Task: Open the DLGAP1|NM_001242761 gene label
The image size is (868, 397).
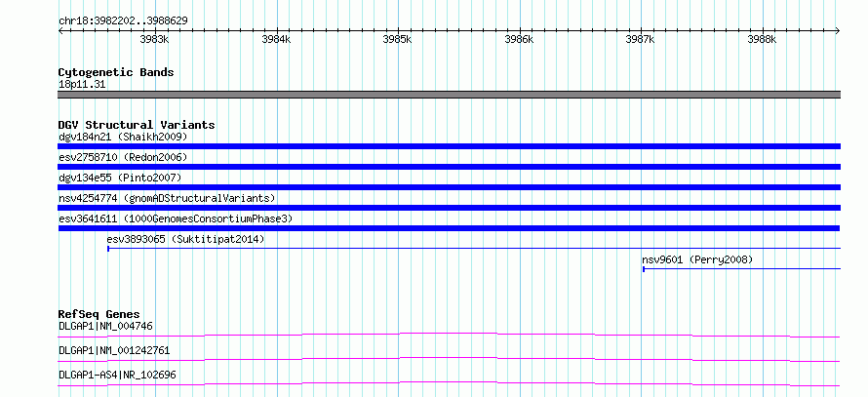Action: click(114, 350)
